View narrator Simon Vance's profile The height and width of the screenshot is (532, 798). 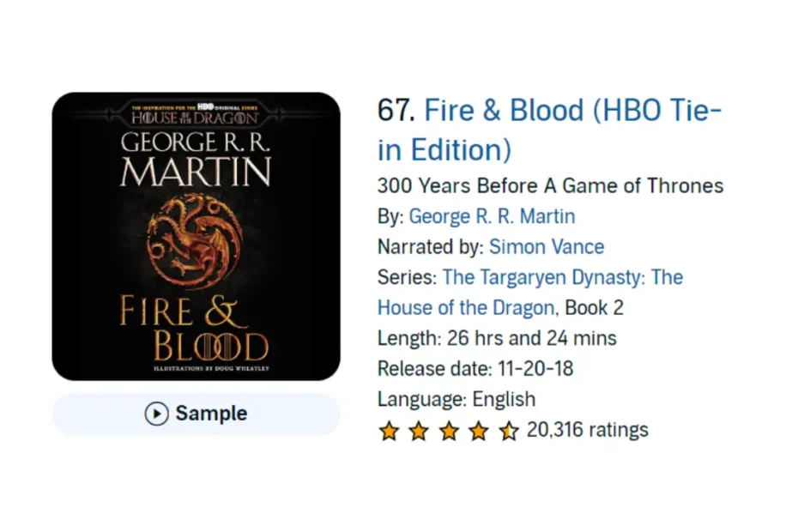[547, 247]
